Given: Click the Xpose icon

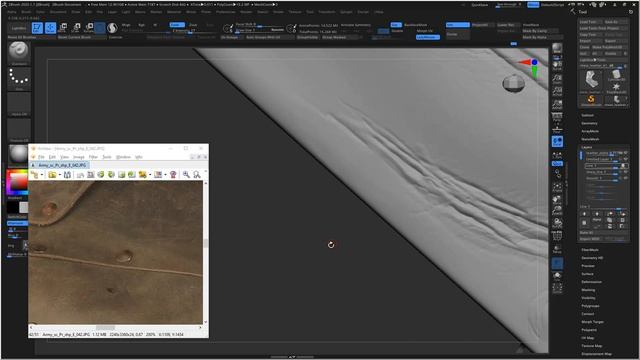Looking at the screenshot, I should click(x=557, y=288).
